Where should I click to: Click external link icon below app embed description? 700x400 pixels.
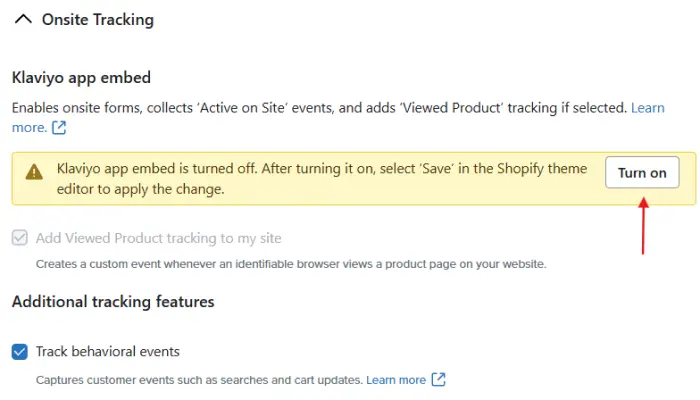pos(59,128)
